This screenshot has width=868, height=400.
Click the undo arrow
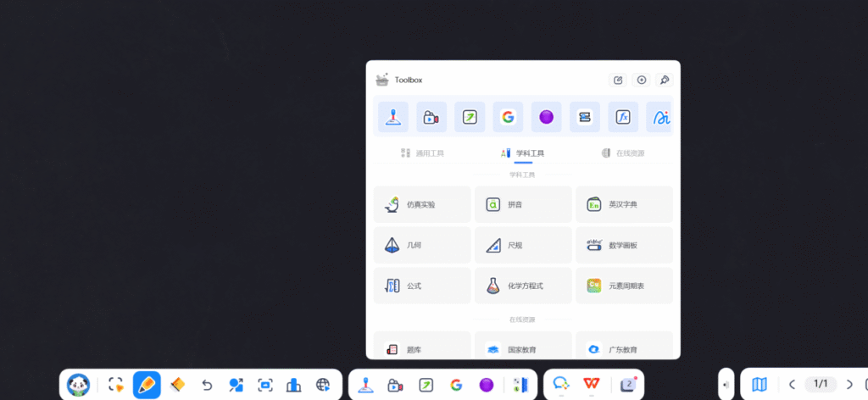pyautogui.click(x=207, y=385)
